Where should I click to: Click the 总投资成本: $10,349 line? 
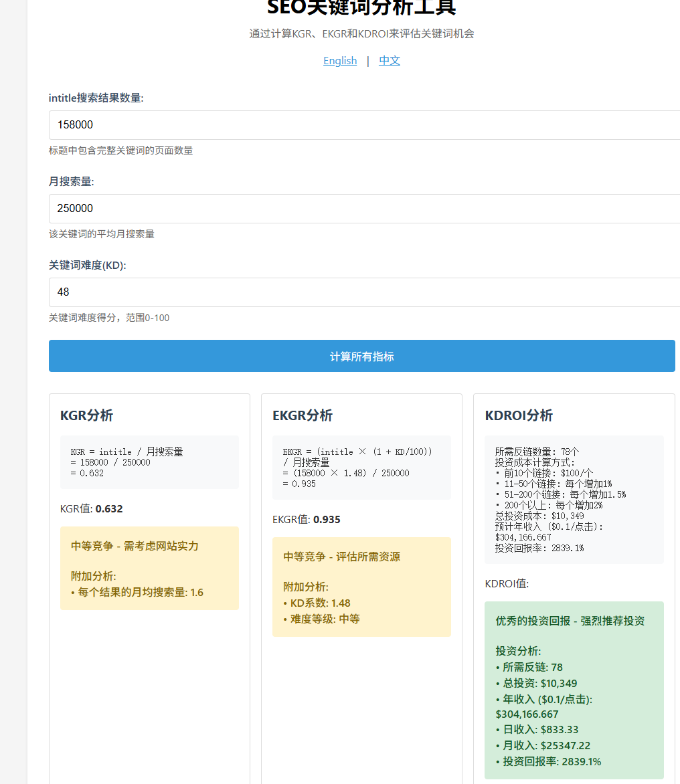click(539, 516)
